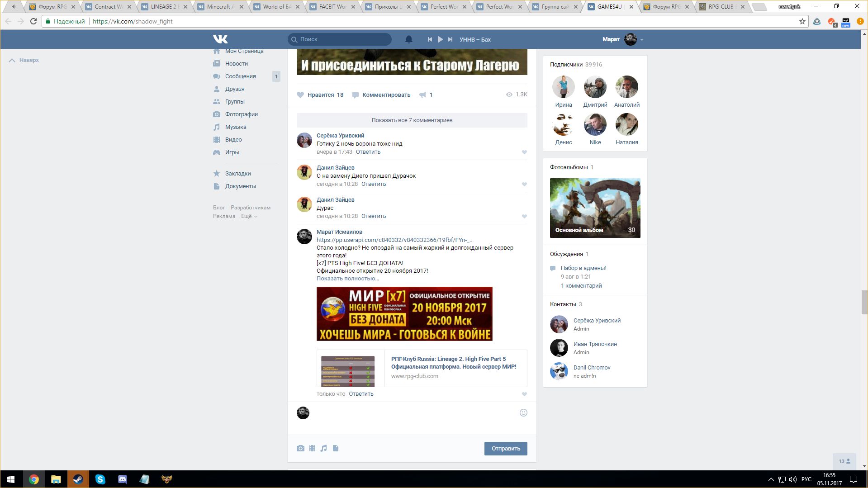Open the Основной альбом thumbnail
This screenshot has width=868, height=488.
595,208
